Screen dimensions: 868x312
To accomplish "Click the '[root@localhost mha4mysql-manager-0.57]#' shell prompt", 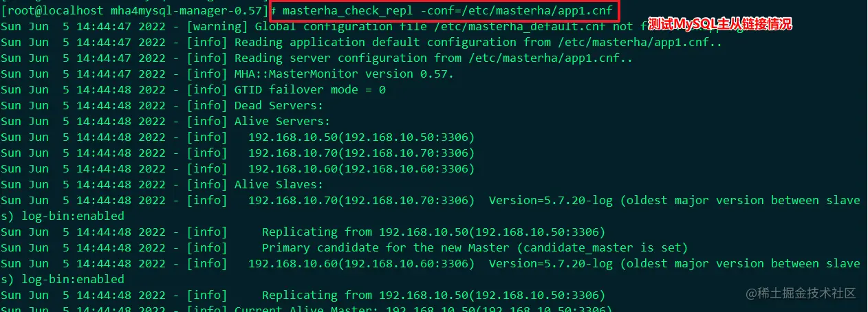I will tap(140, 11).
